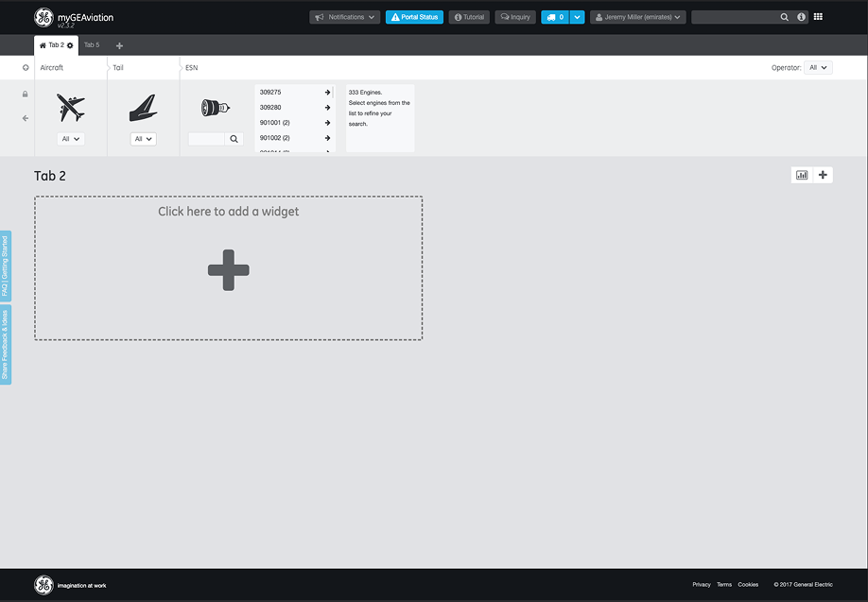Open the Aircraft All dropdown
This screenshot has width=868, height=602.
pos(71,139)
